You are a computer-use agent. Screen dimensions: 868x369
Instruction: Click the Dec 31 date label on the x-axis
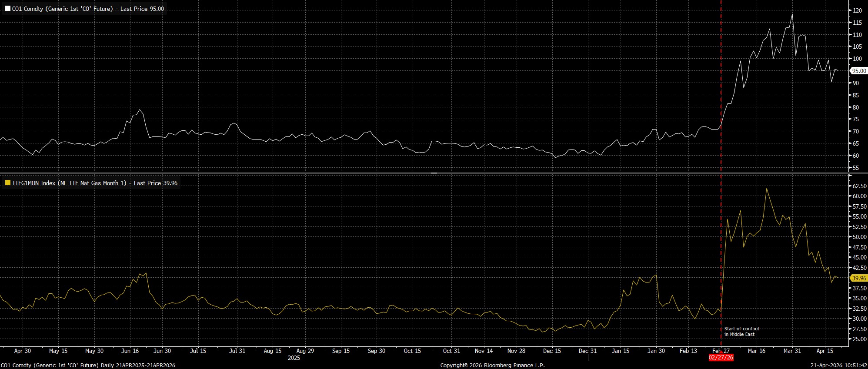[x=588, y=351]
